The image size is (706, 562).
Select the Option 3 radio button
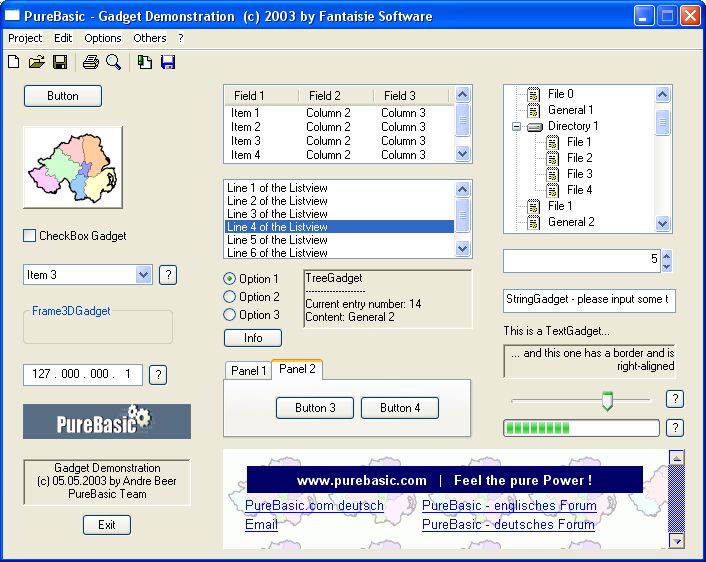(229, 314)
